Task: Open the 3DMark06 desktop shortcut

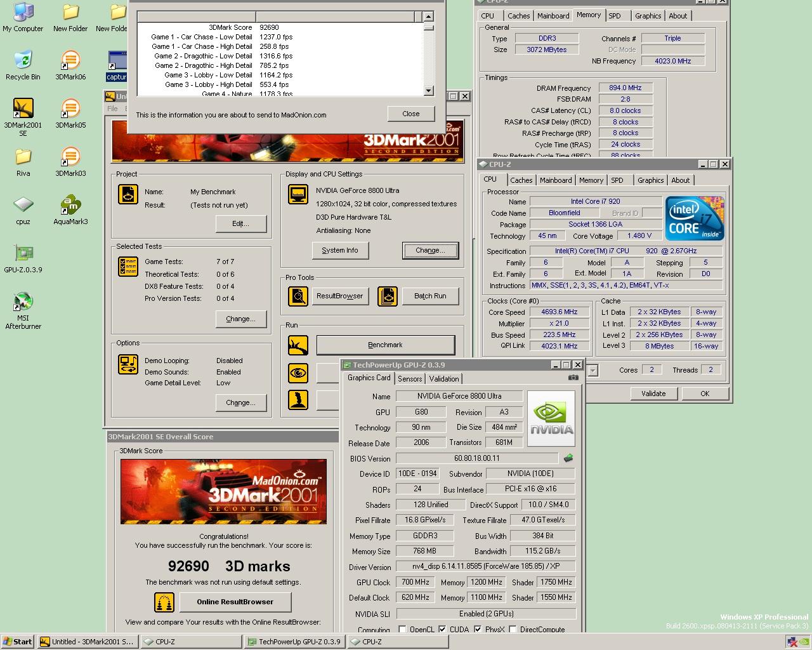Action: click(x=70, y=65)
